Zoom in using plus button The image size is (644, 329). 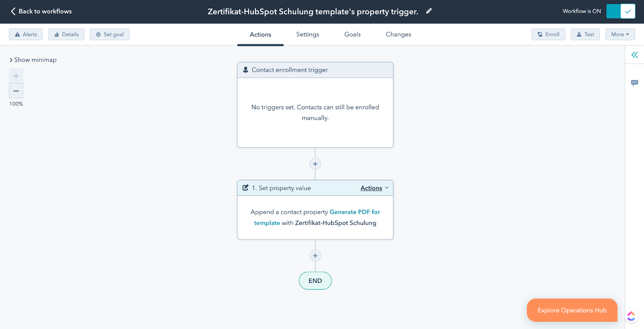coord(16,76)
